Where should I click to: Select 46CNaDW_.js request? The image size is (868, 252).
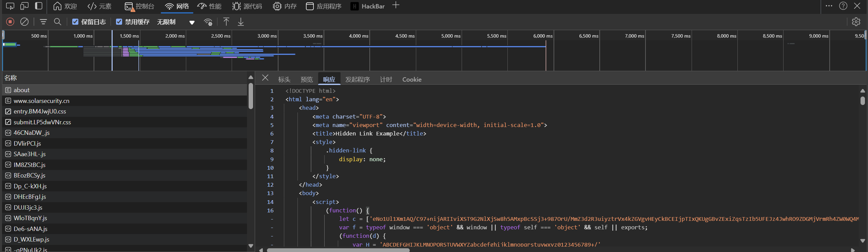pyautogui.click(x=125, y=133)
